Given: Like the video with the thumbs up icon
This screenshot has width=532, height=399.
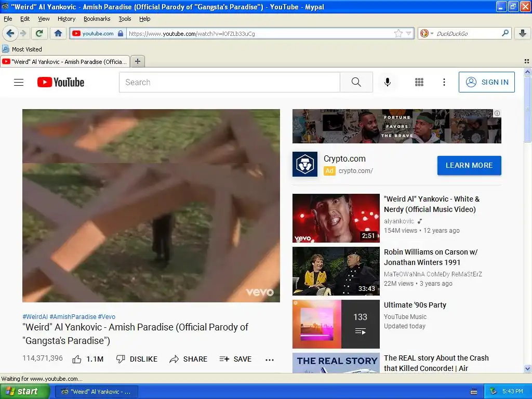Looking at the screenshot, I should coord(77,360).
